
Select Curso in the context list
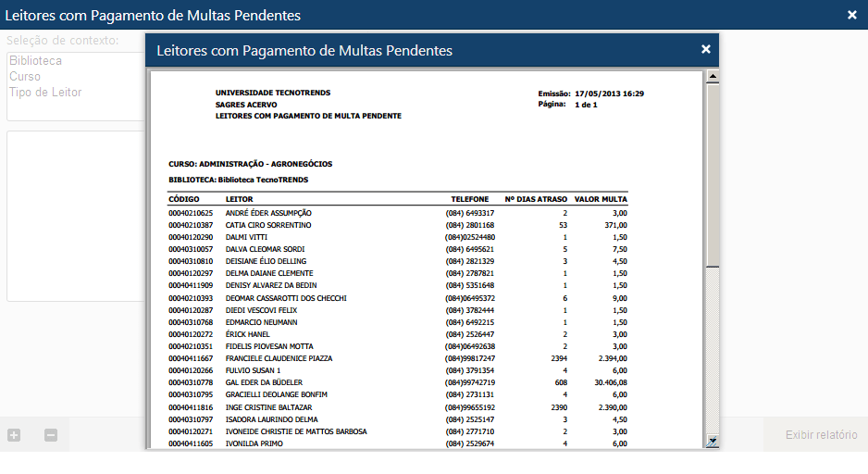coord(25,76)
